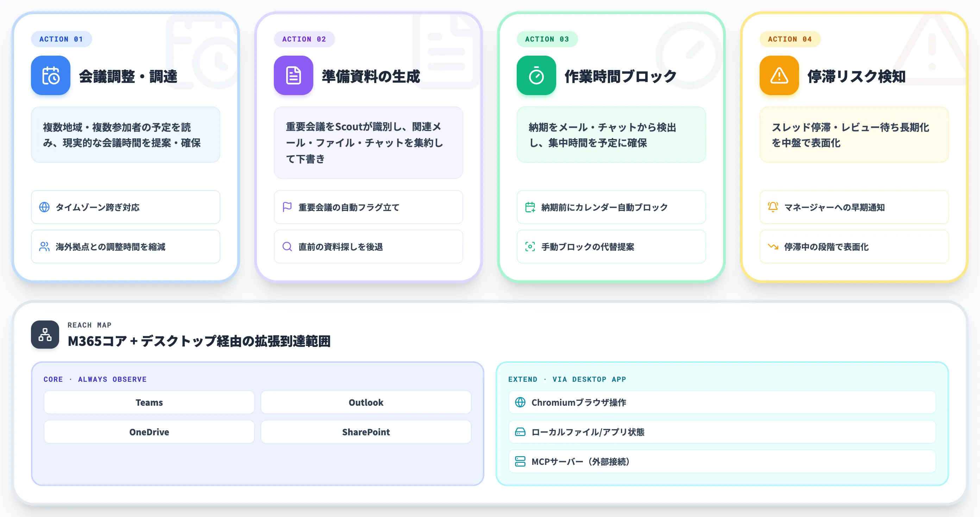Click the 手動ブロックの代替提案 feature item
The image size is (980, 517).
coord(611,247)
